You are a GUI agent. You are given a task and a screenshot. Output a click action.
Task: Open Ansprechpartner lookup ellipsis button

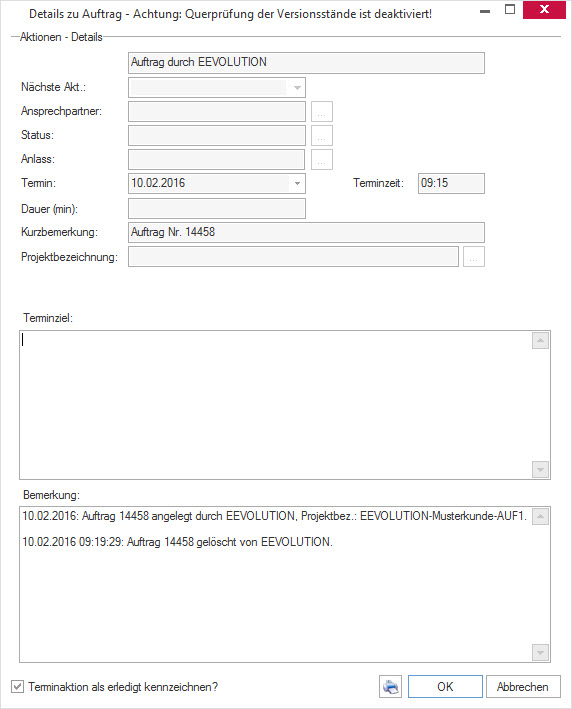[321, 112]
